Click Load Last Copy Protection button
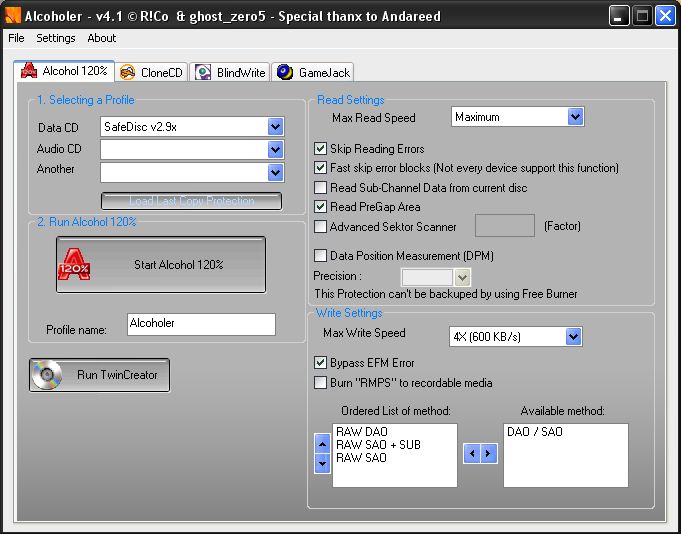The image size is (681, 534). click(x=192, y=201)
